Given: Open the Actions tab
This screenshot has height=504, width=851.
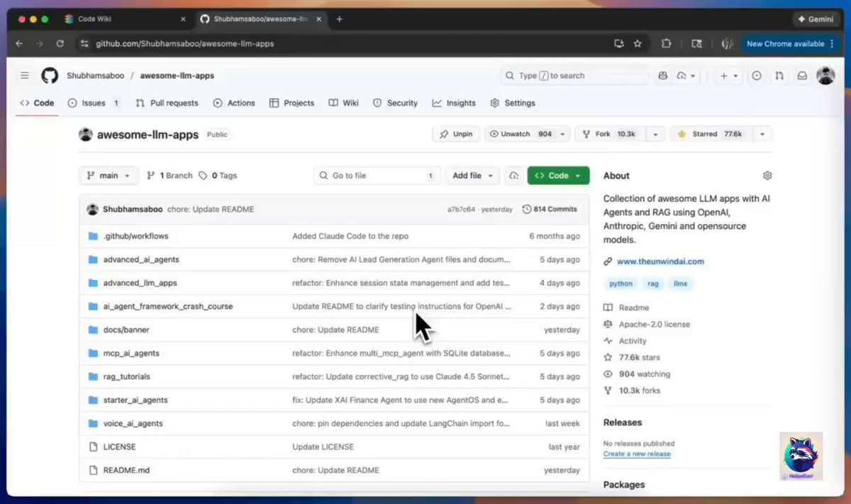Looking at the screenshot, I should coord(234,103).
